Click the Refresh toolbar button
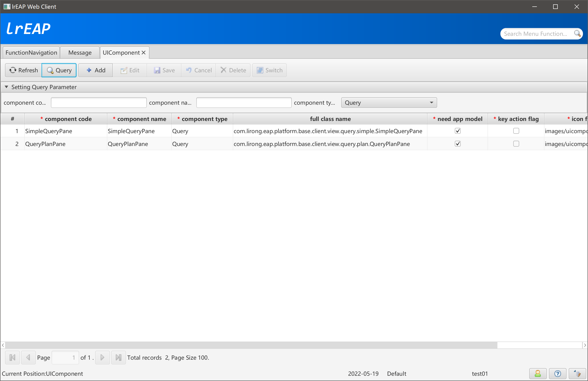This screenshot has width=588, height=381. [23, 70]
